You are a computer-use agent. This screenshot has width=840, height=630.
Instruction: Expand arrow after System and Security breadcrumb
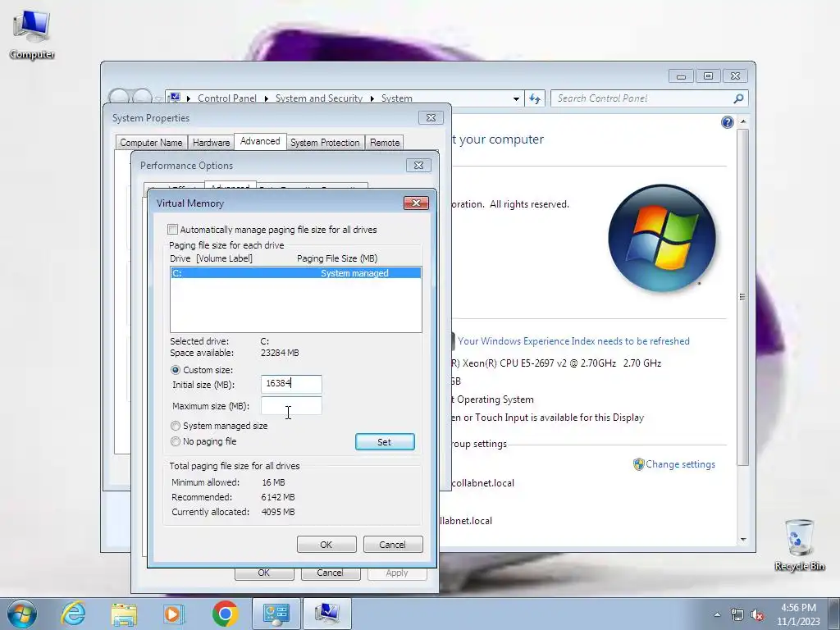372,98
